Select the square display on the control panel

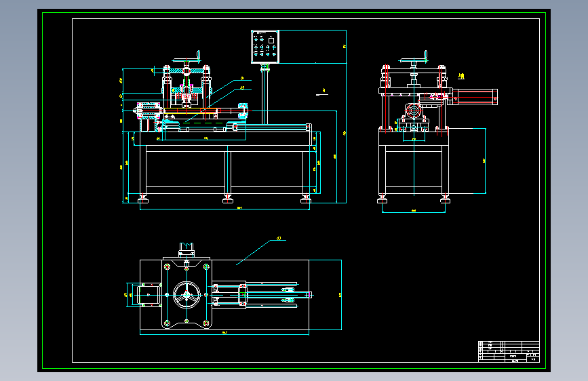(271, 41)
